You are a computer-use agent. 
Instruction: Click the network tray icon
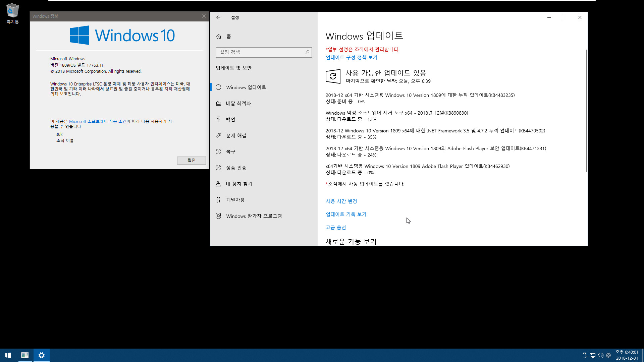coord(593,355)
